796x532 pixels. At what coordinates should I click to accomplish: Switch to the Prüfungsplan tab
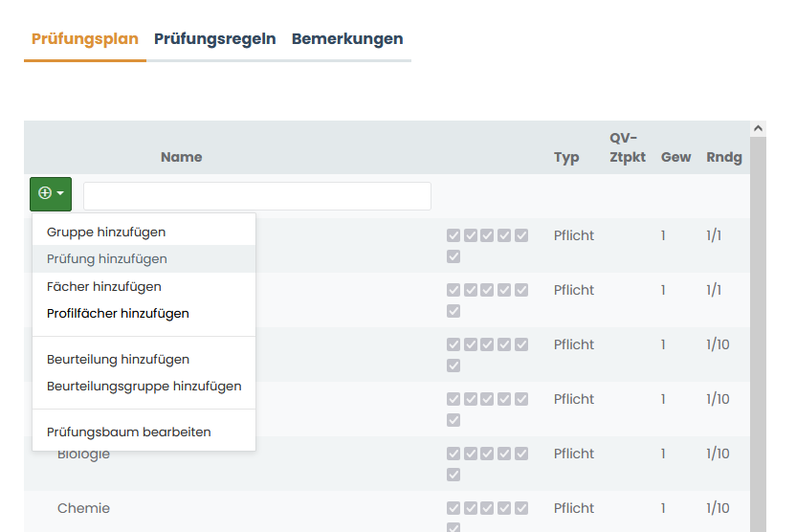coord(85,39)
